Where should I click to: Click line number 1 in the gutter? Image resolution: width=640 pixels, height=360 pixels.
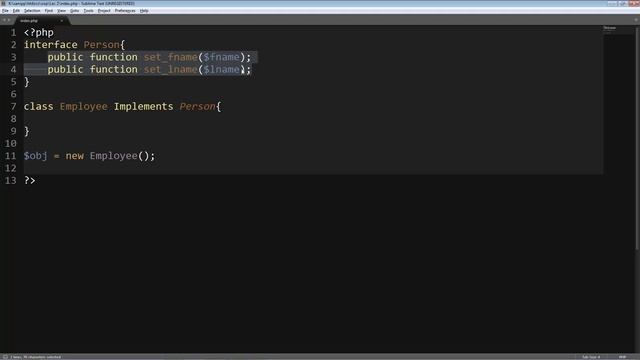tap(13, 32)
